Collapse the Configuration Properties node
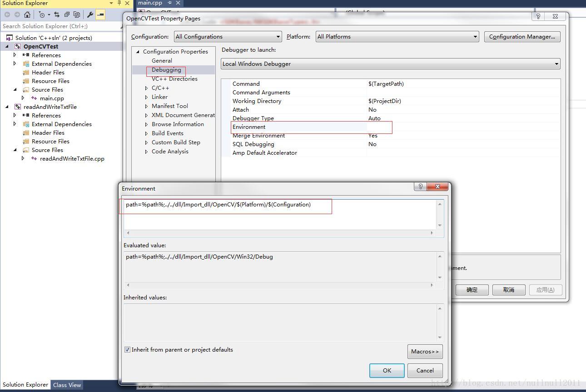Image resolution: width=586 pixels, height=392 pixels. tap(138, 52)
